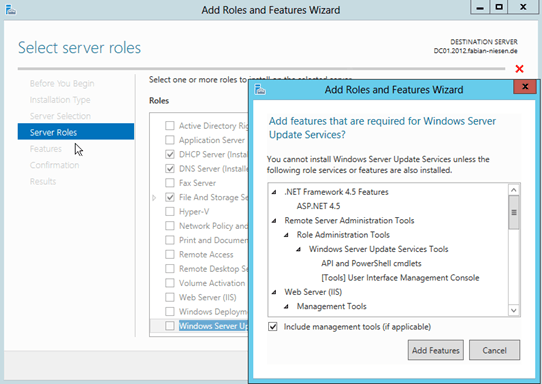Open the Before You Begin step

coord(62,84)
